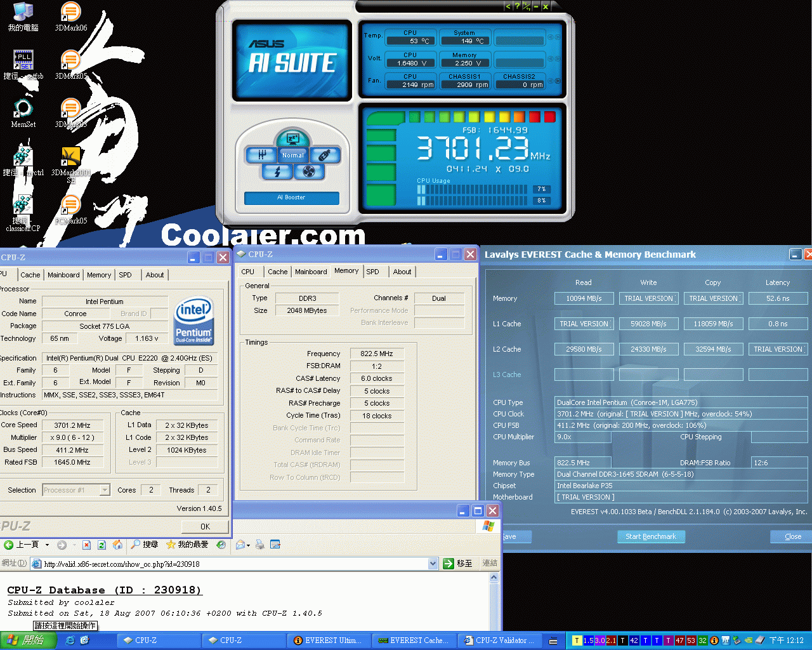Click Start Benchmark in EVEREST

tap(651, 536)
